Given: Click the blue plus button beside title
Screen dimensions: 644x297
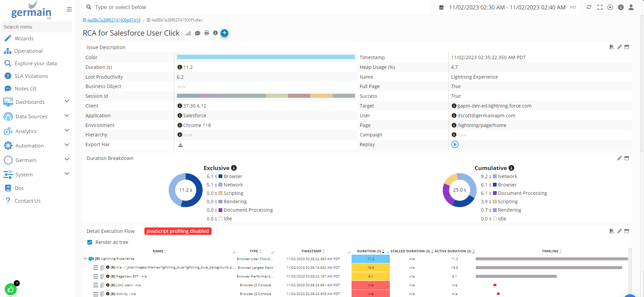Looking at the screenshot, I should pos(225,33).
